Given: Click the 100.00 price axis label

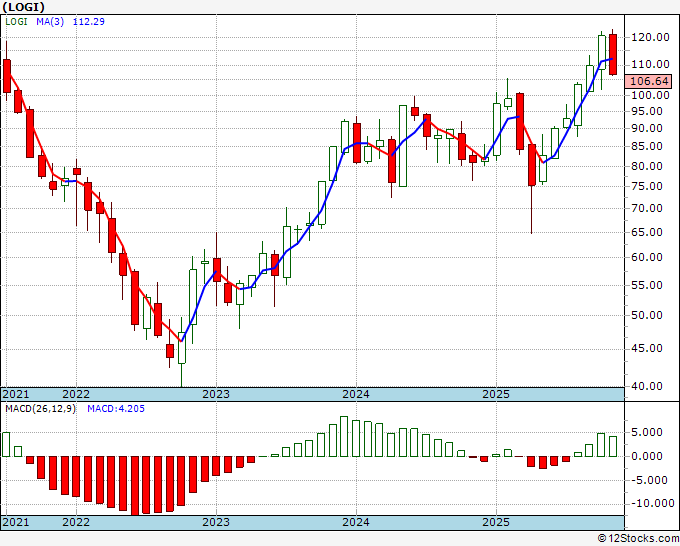Looking at the screenshot, I should coord(650,95).
